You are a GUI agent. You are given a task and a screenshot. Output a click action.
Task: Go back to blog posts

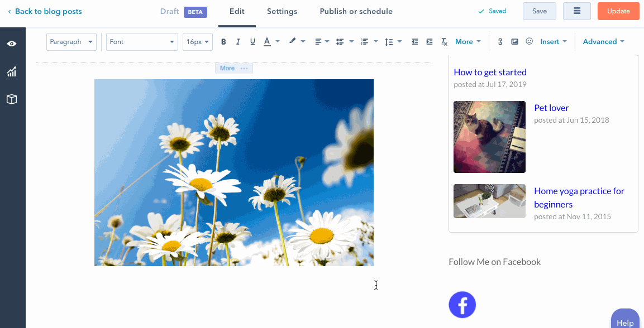(x=45, y=12)
